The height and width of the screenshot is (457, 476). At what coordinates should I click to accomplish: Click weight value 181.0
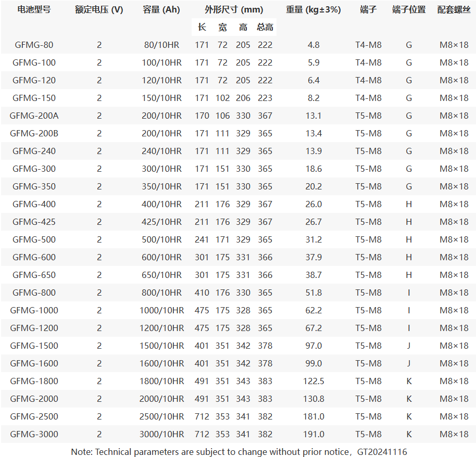pyautogui.click(x=314, y=416)
